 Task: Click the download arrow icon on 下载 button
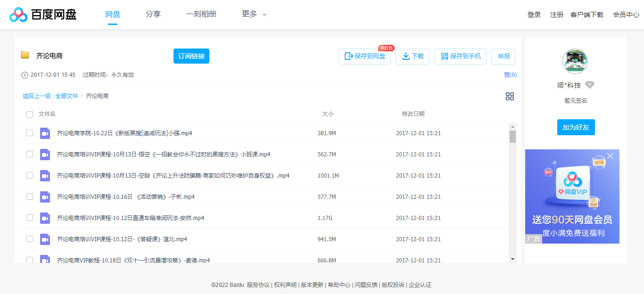[x=405, y=56]
